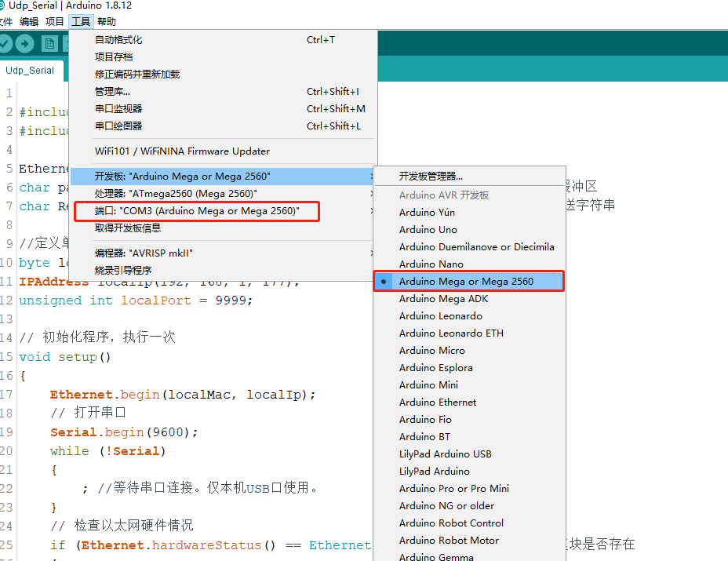Open the 文件 menu
This screenshot has height=561, width=728.
coord(7,21)
